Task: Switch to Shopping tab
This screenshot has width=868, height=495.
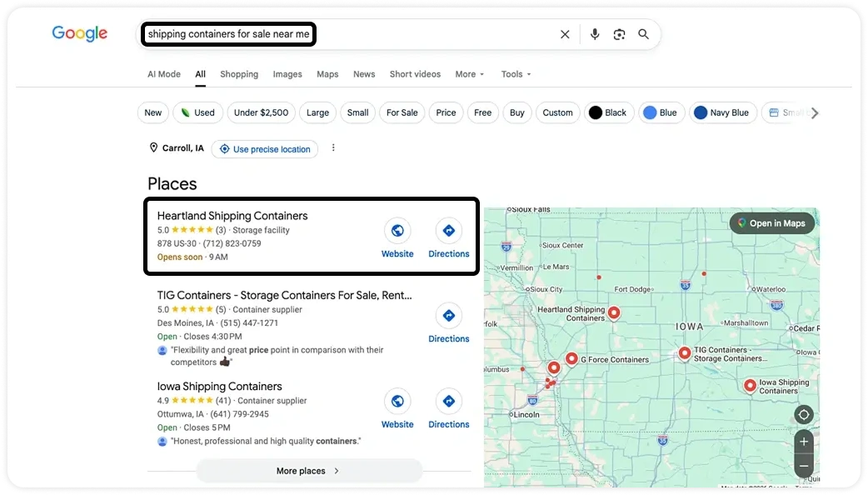Action: coord(239,74)
